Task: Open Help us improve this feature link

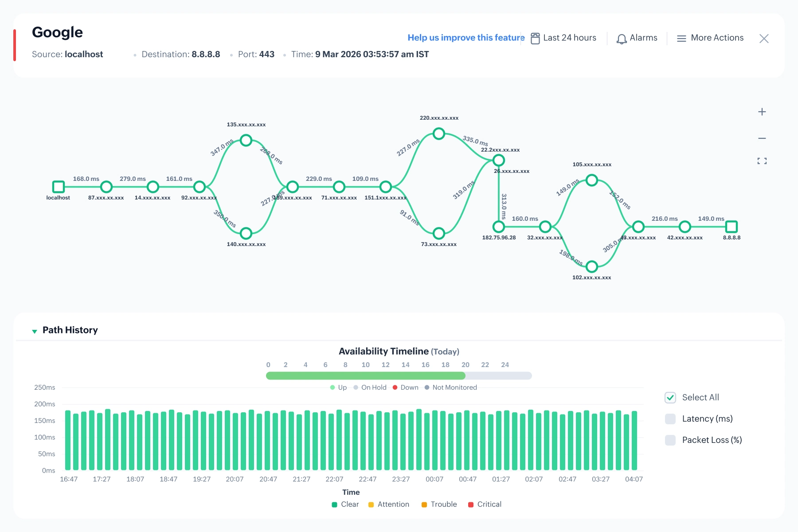Action: (466, 38)
